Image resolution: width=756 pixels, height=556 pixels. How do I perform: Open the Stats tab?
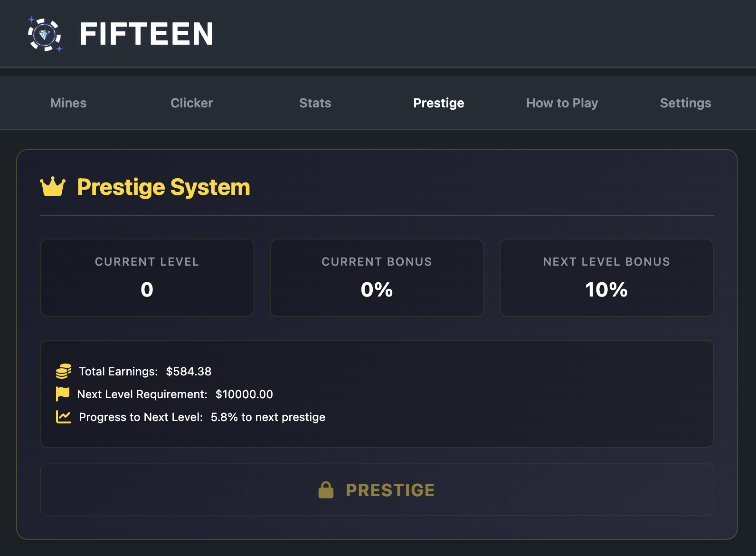click(x=315, y=103)
